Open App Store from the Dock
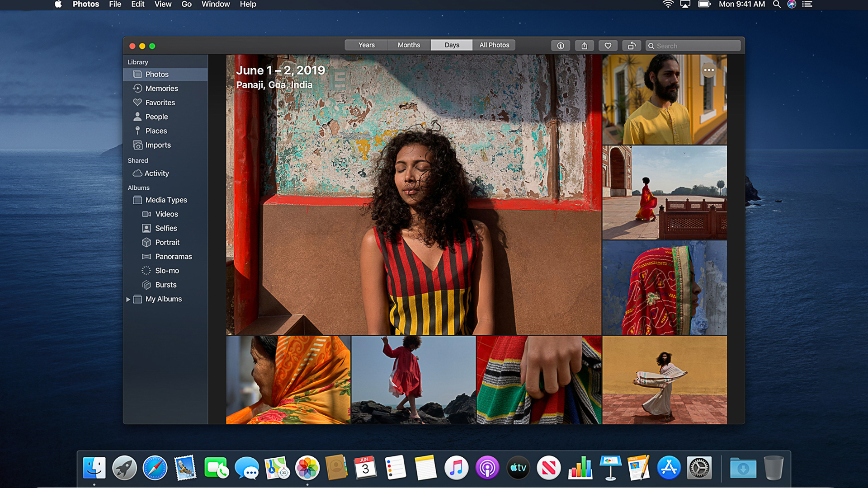Viewport: 868px width, 488px height. coord(669,468)
